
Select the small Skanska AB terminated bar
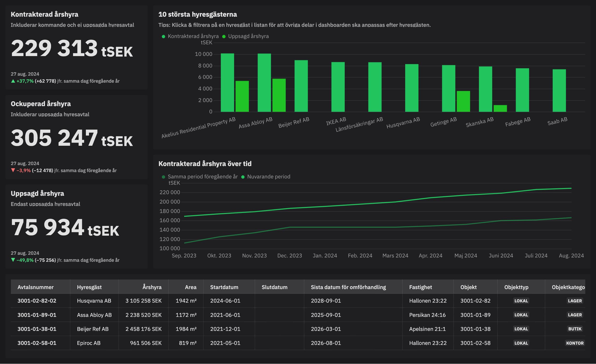[x=500, y=109]
